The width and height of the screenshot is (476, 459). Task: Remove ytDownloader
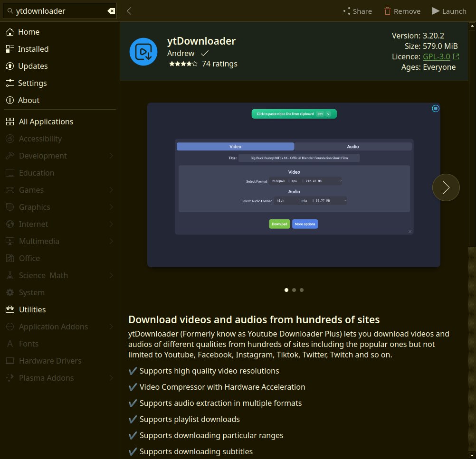(402, 11)
